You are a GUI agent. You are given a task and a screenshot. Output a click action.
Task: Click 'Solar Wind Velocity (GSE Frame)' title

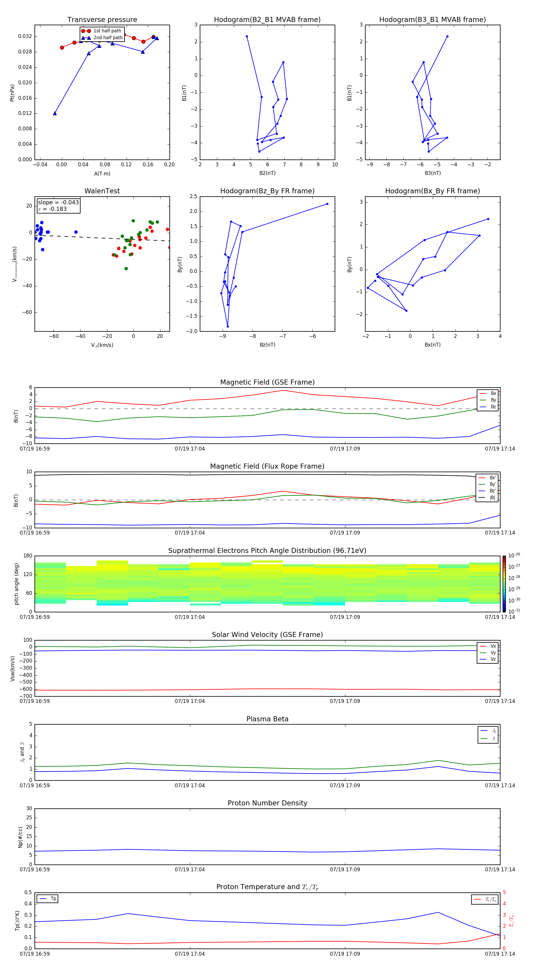pyautogui.click(x=267, y=635)
